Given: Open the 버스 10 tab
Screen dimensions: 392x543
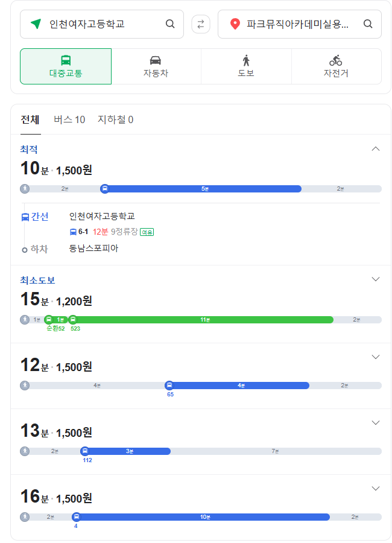Looking at the screenshot, I should (69, 119).
